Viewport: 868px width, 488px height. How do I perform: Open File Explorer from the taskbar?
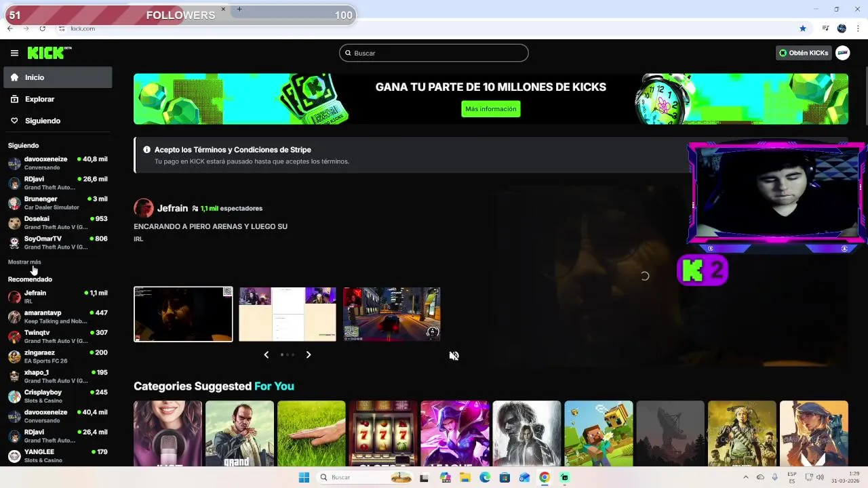coord(465,477)
